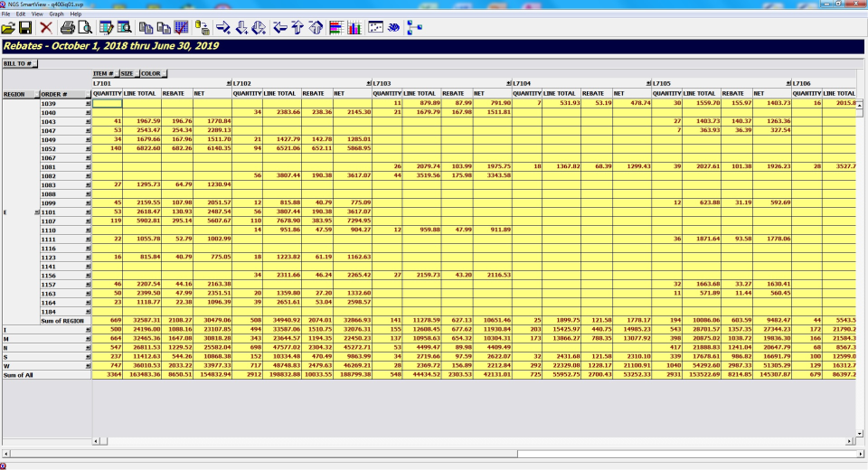This screenshot has height=470, width=868.
Task: Click the red X delete icon
Action: coord(46,28)
